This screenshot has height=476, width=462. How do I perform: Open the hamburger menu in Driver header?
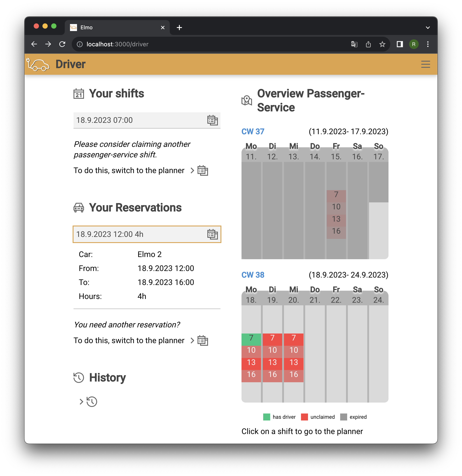point(425,64)
